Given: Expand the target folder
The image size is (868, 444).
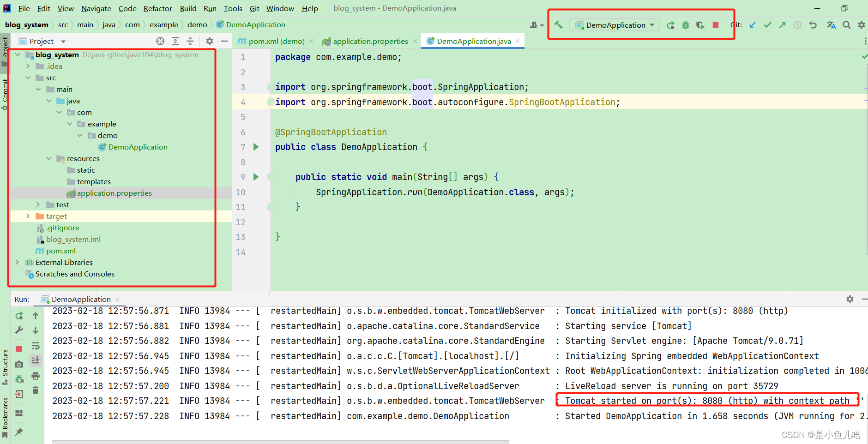Looking at the screenshot, I should click(28, 216).
